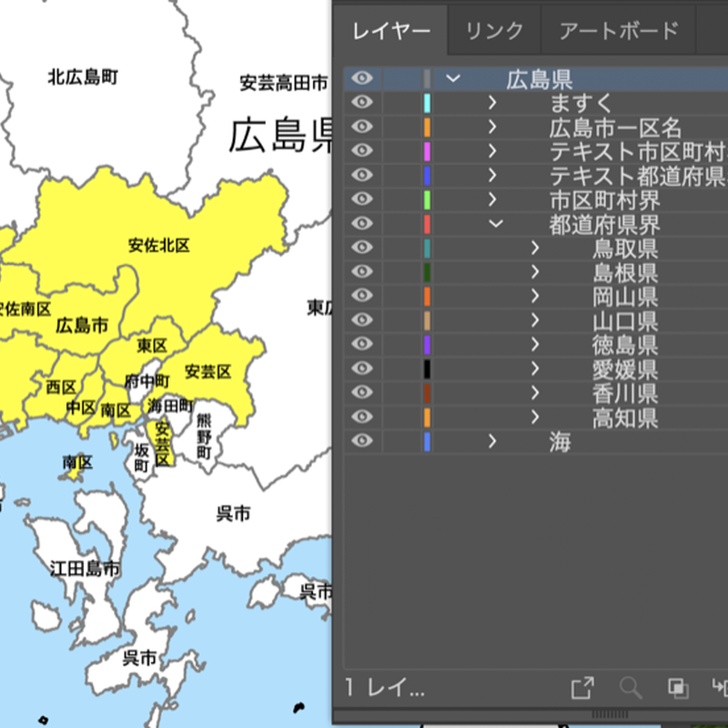
Task: Hide the 市区町村界 layer
Action: [362, 200]
